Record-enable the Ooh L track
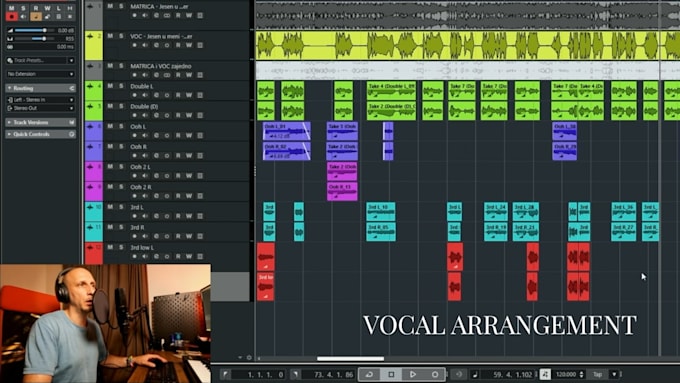 click(134, 135)
